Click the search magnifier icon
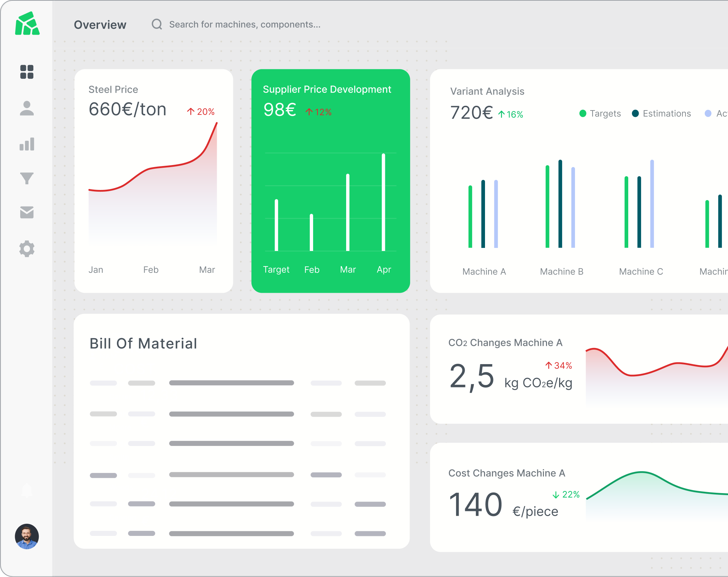Screen dimensions: 728x577 (157, 24)
